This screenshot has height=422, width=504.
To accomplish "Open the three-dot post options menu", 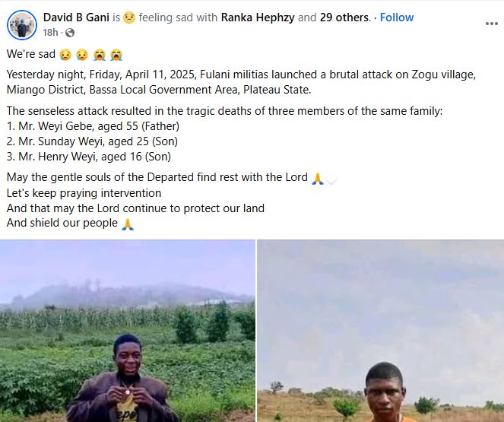I will click(491, 24).
